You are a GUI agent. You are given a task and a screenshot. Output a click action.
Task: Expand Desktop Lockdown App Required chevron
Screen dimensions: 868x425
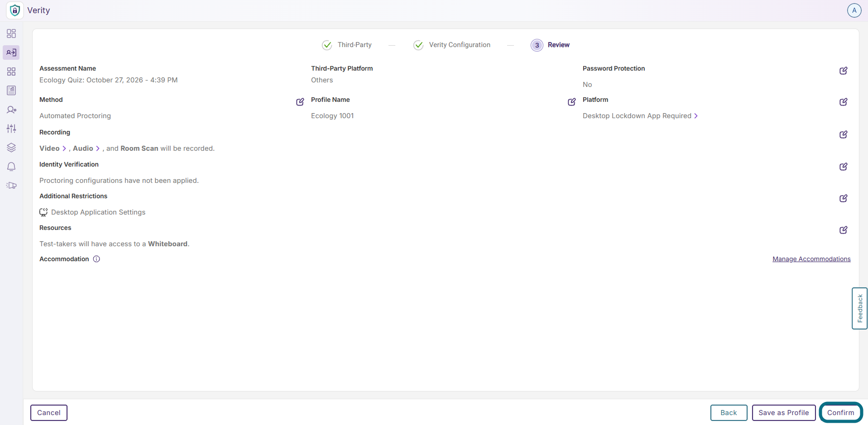[696, 116]
